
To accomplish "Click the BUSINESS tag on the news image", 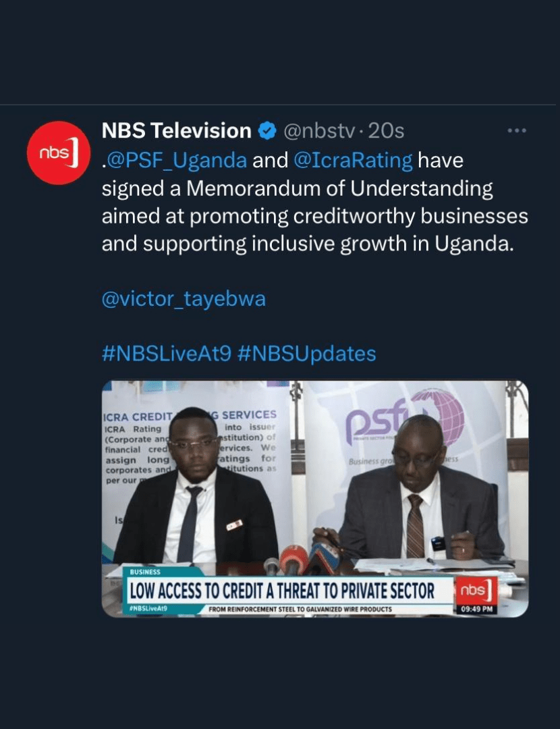I will [x=145, y=572].
